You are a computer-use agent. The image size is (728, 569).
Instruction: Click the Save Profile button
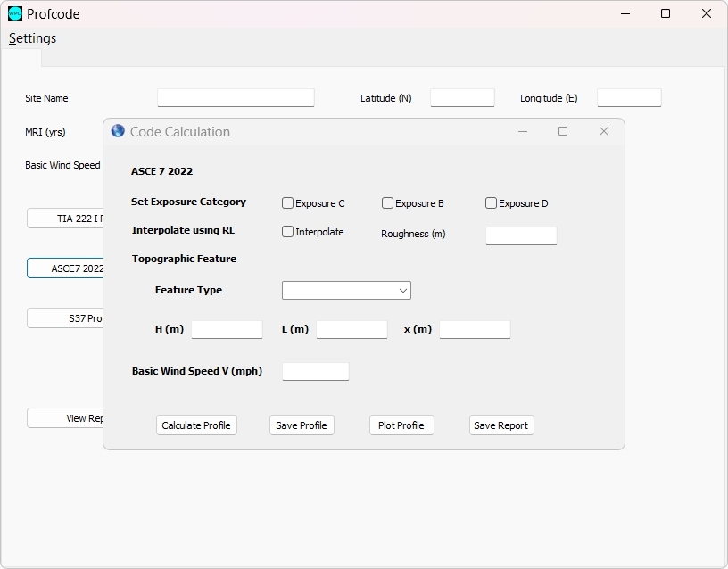(x=302, y=425)
